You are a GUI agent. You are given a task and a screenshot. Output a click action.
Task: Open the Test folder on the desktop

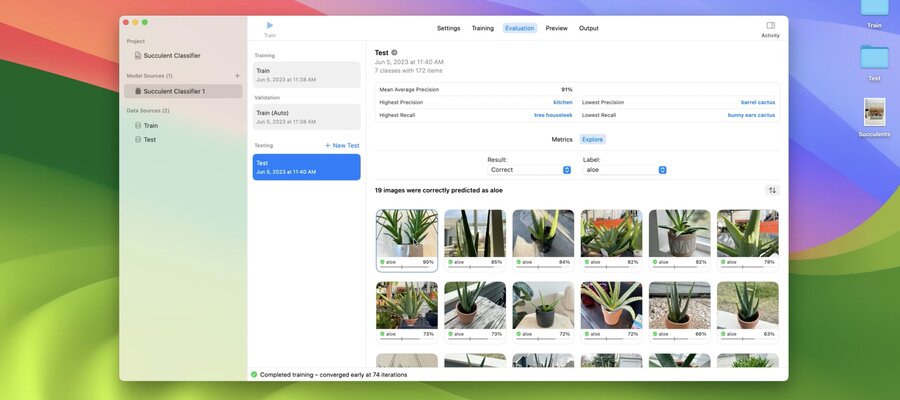(x=874, y=57)
